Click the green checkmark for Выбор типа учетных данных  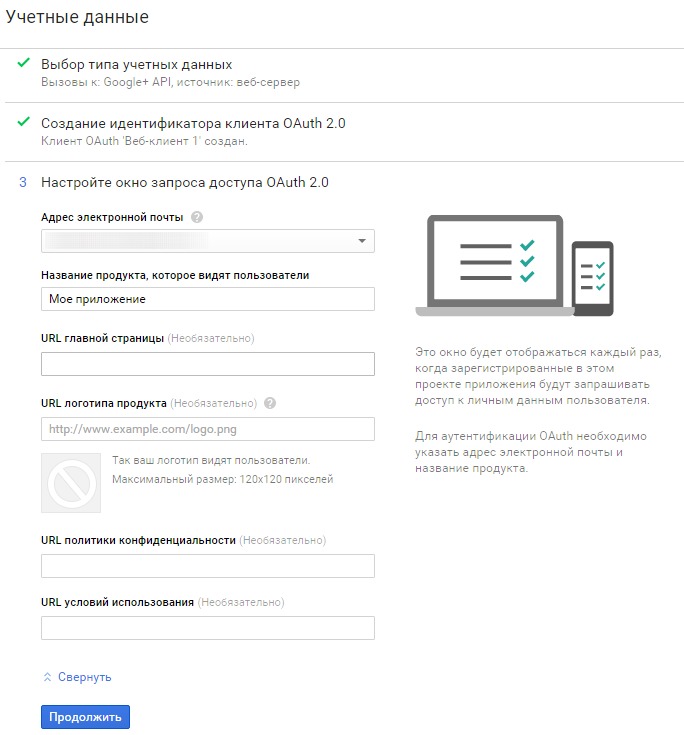23,64
